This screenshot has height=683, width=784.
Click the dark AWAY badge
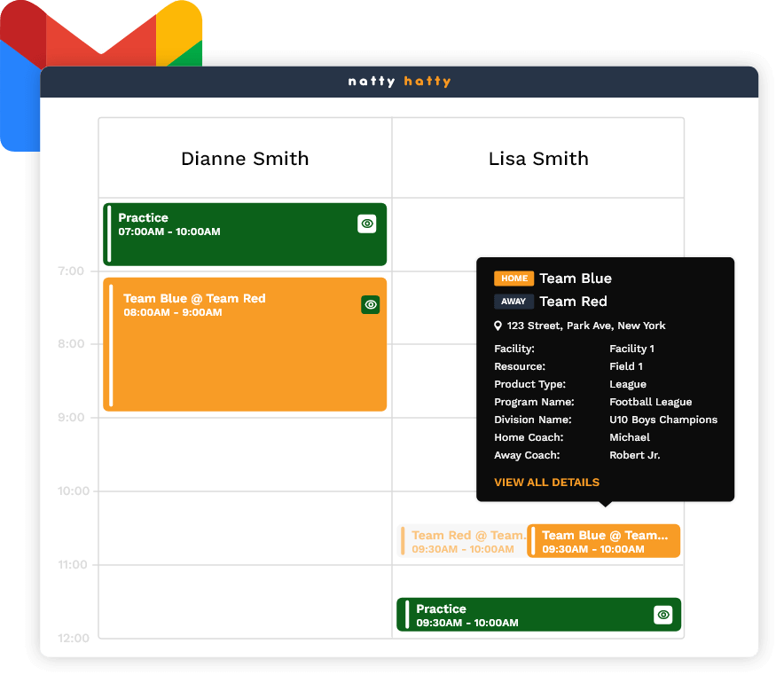point(514,302)
